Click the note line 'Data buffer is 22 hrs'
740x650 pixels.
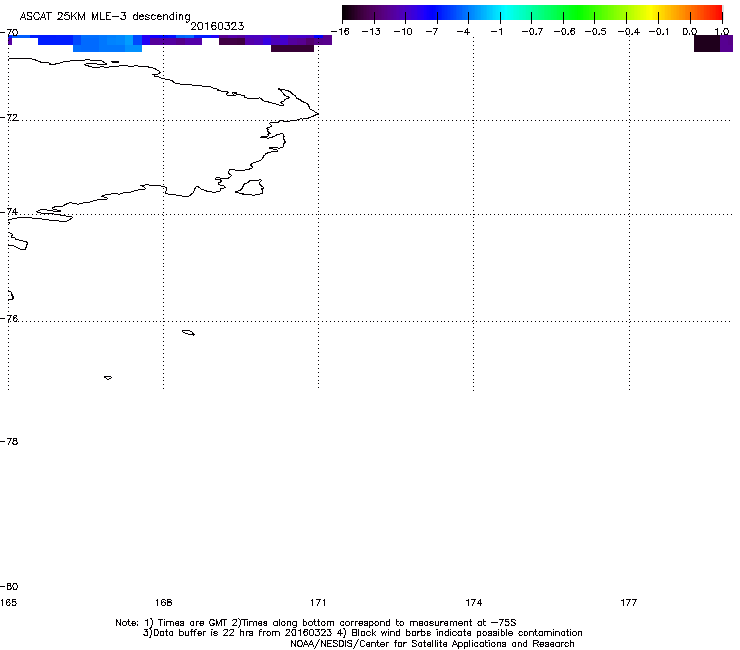click(x=362, y=633)
